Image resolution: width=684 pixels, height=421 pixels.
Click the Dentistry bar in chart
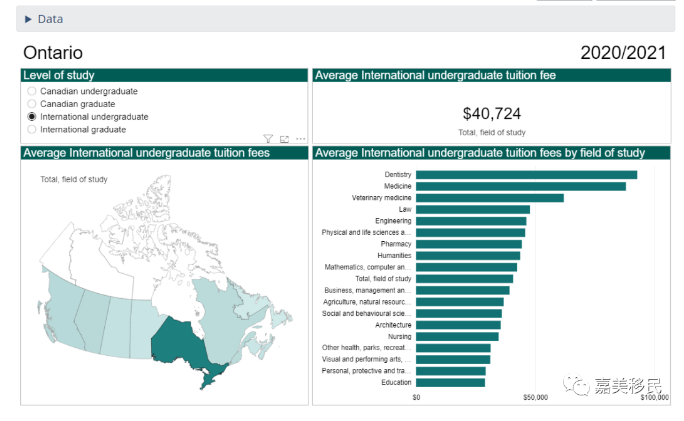526,175
